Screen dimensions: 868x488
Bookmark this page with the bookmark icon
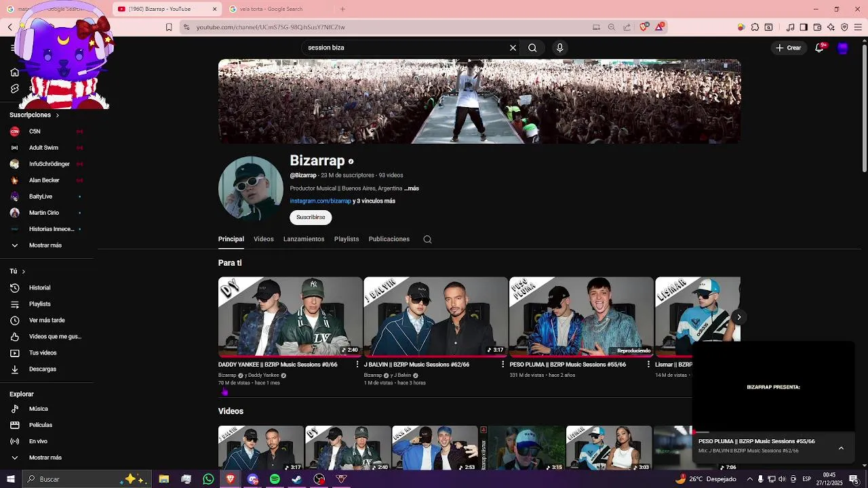[x=169, y=27]
